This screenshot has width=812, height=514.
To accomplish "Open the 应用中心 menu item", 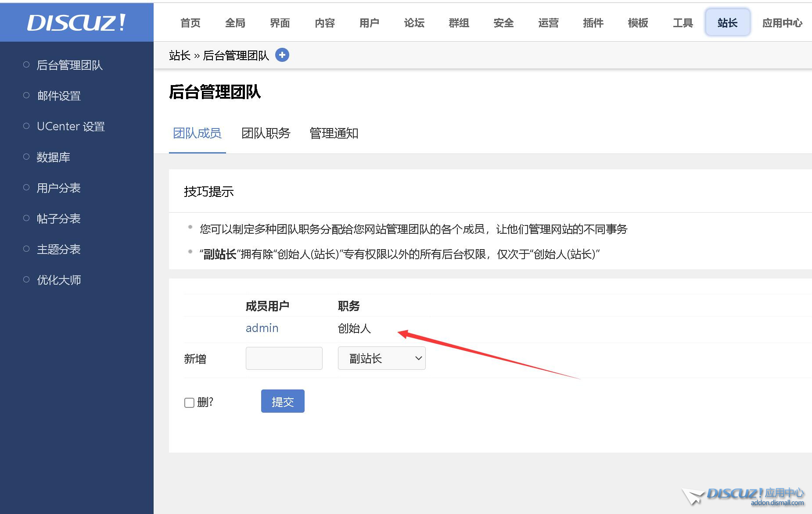I will [x=782, y=22].
